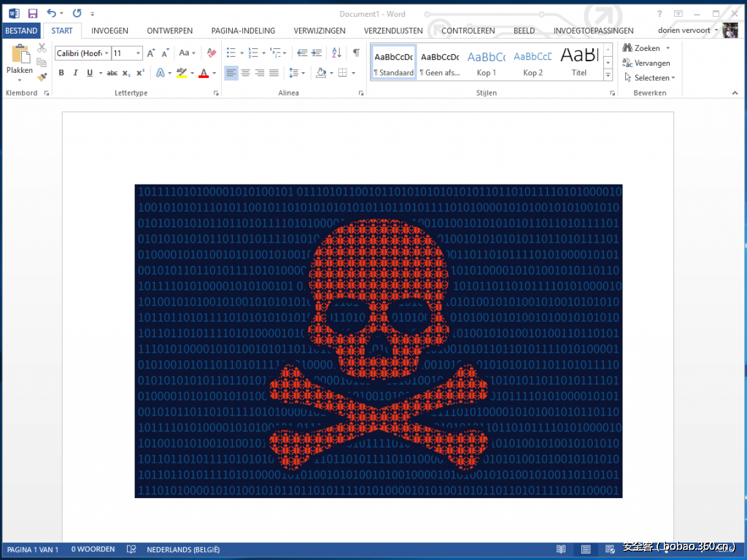Click the Vervangen button
This screenshot has width=747, height=560.
647,63
